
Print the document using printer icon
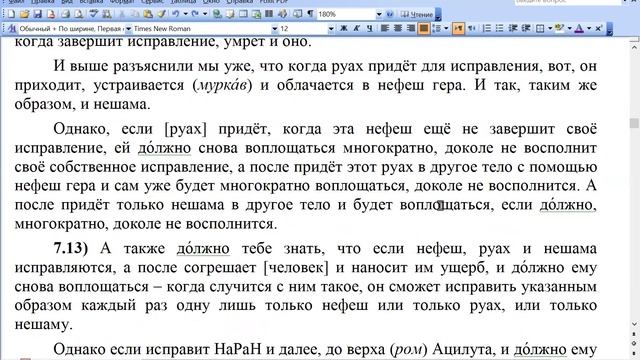(x=65, y=14)
